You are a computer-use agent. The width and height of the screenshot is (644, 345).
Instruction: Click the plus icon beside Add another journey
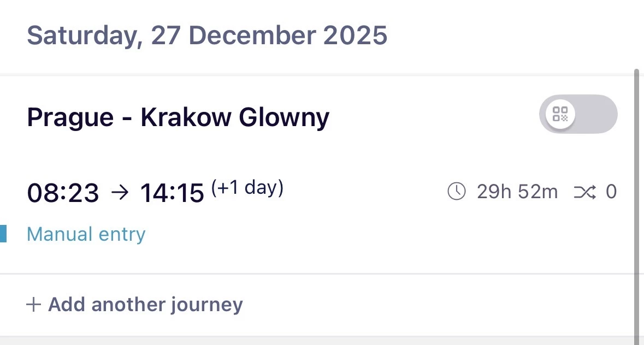coord(34,305)
